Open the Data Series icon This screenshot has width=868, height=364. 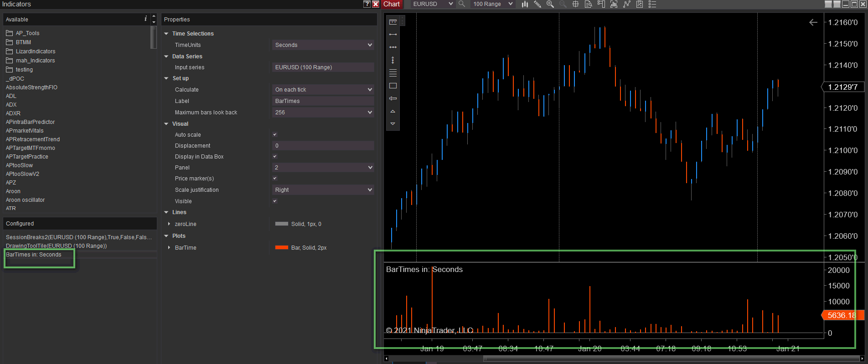[614, 4]
